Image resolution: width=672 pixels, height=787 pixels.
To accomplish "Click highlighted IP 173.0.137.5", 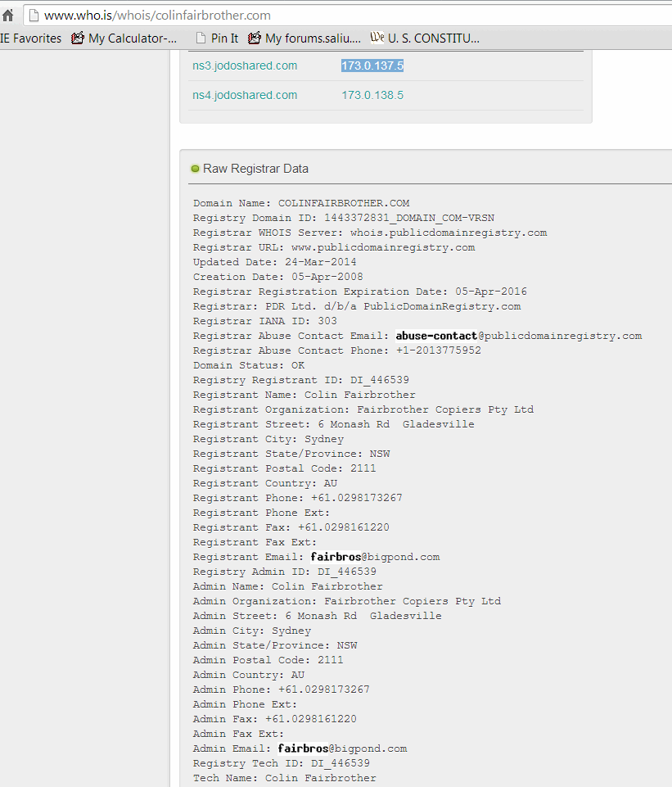I will (x=372, y=66).
